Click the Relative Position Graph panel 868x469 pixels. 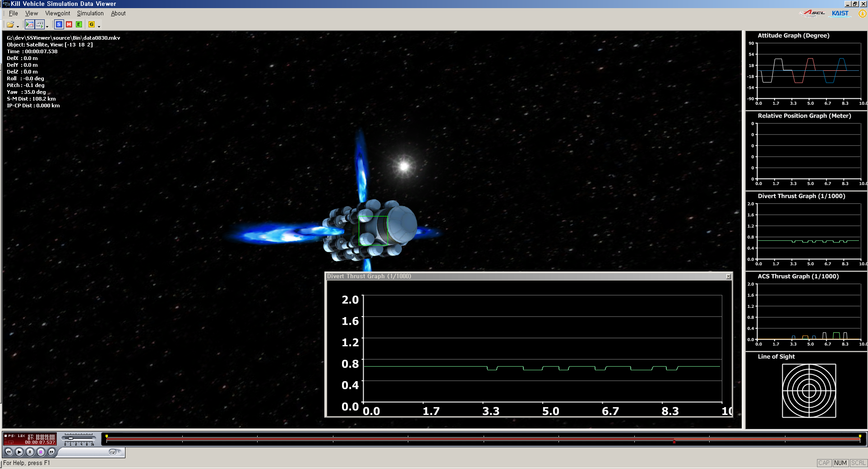click(x=807, y=151)
